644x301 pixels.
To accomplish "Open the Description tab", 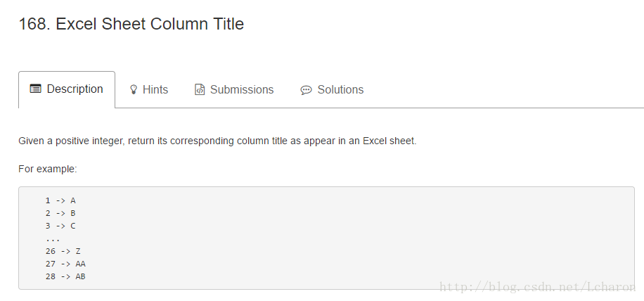I will pyautogui.click(x=67, y=89).
